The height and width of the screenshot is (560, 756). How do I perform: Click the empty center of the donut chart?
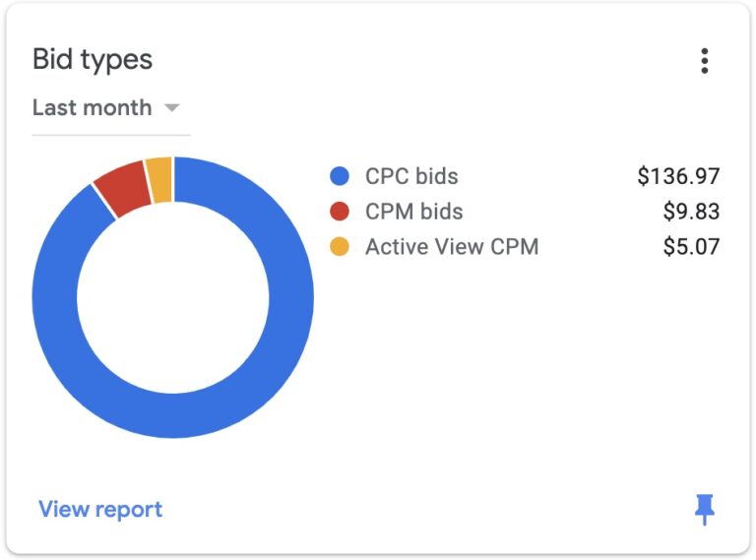(173, 297)
